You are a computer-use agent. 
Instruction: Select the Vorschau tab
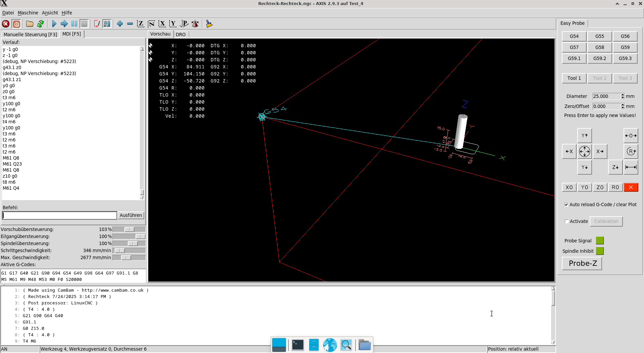(160, 34)
